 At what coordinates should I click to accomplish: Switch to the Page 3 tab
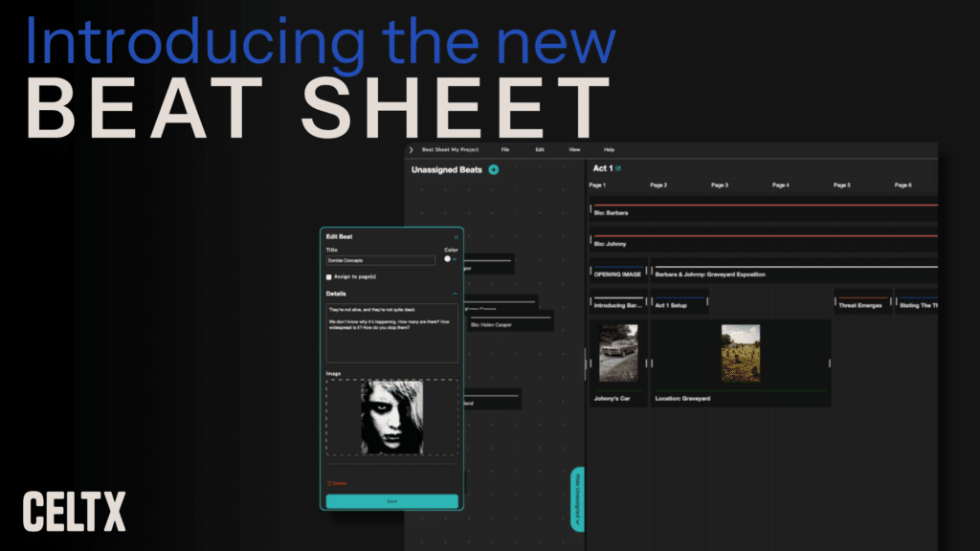[x=720, y=185]
